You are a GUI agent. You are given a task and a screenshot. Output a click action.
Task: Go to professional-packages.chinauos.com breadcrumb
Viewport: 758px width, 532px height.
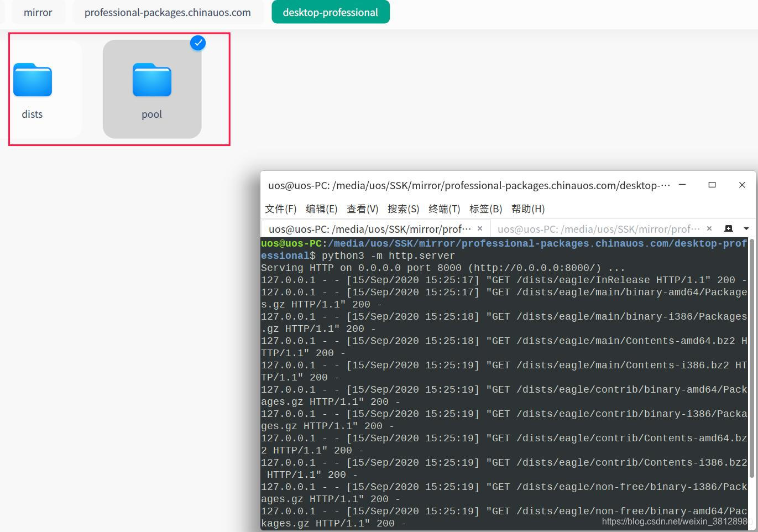click(168, 12)
